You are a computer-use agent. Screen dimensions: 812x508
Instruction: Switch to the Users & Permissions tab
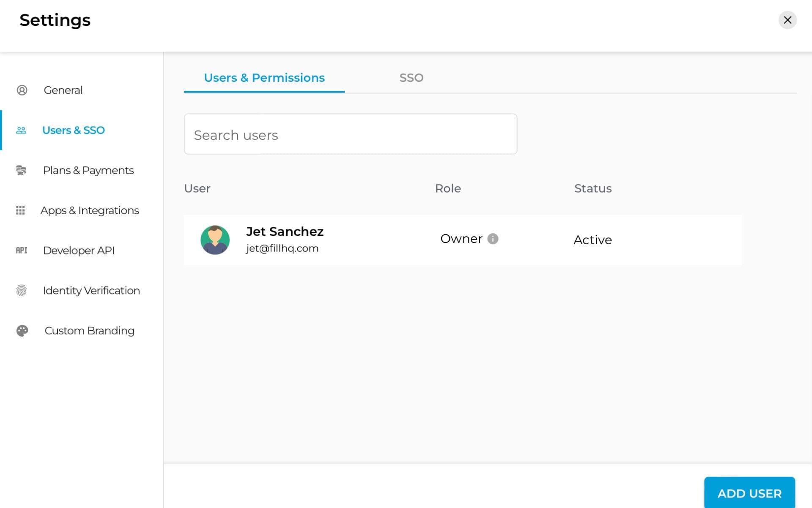click(264, 78)
